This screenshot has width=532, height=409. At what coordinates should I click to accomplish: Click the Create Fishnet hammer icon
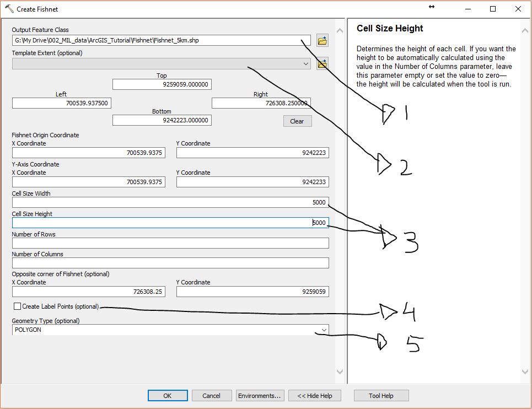[x=9, y=9]
